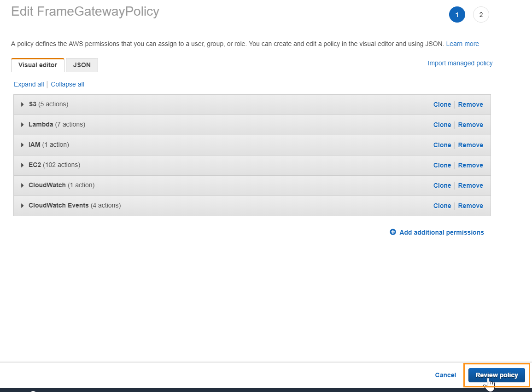Expand the Lambda permissions section

coord(22,125)
